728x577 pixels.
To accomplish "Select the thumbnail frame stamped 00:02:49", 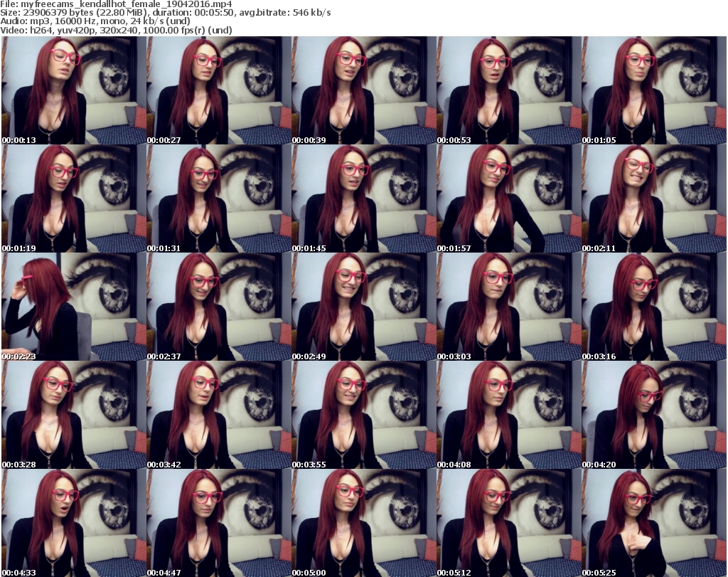I will click(x=363, y=307).
